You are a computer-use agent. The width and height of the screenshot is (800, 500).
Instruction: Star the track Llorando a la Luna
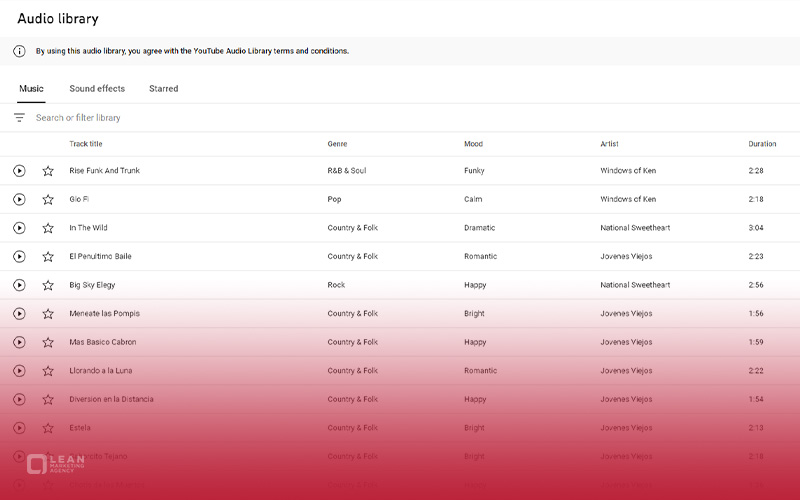[x=48, y=371]
